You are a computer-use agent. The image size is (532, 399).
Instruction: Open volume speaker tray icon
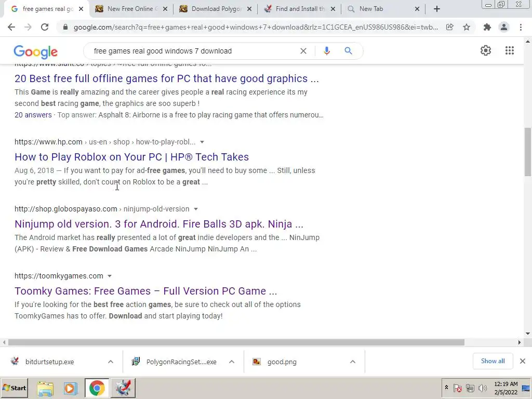tap(482, 388)
